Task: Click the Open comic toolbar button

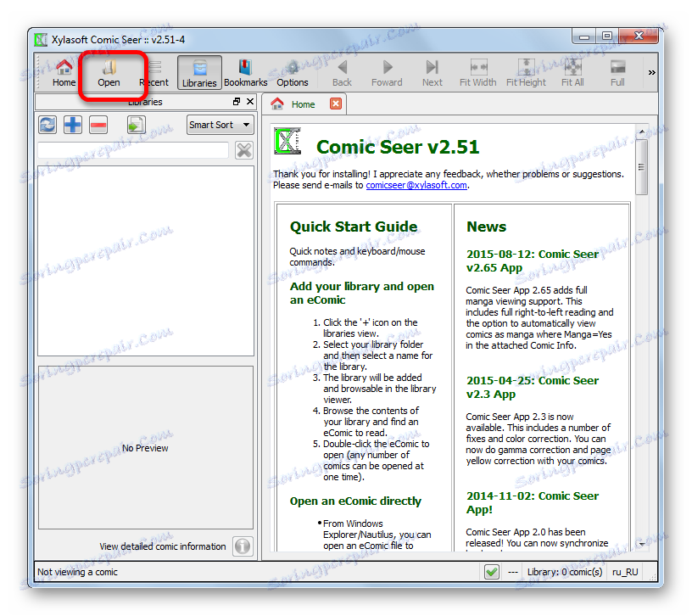Action: pos(109,73)
